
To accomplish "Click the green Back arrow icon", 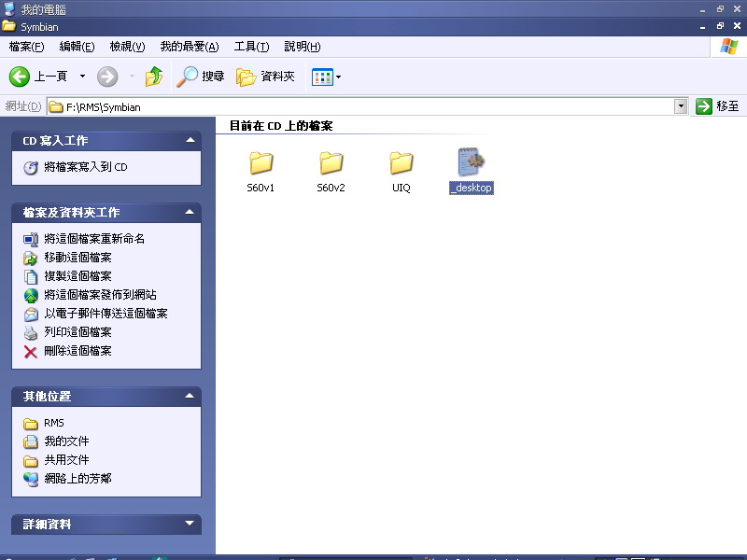I will tap(20, 77).
